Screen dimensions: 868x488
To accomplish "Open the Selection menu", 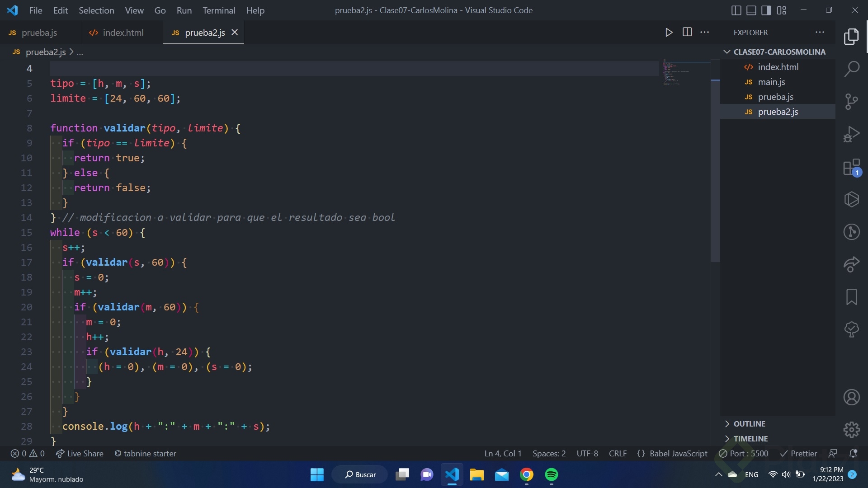I will pyautogui.click(x=96, y=10).
